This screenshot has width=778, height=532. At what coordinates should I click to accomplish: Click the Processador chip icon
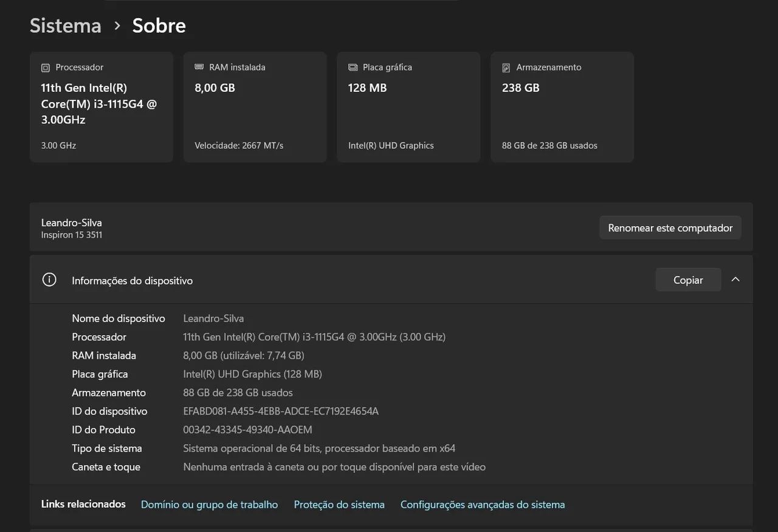(46, 67)
